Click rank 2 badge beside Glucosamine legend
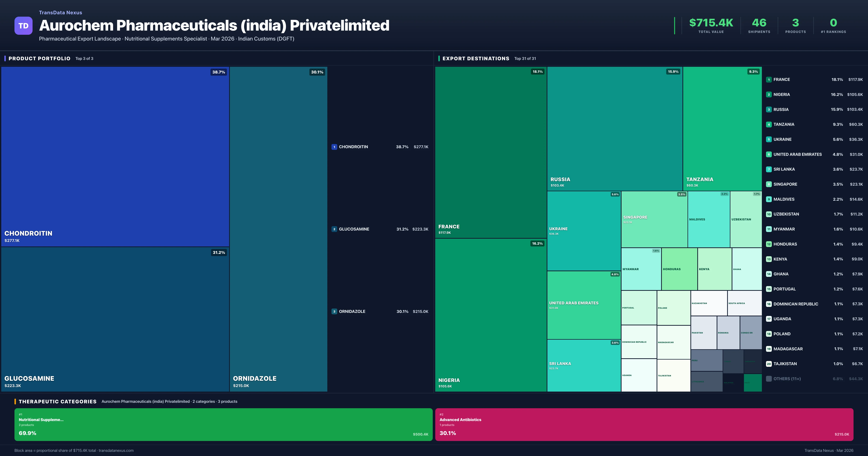Image resolution: width=868 pixels, height=456 pixels. pyautogui.click(x=334, y=229)
